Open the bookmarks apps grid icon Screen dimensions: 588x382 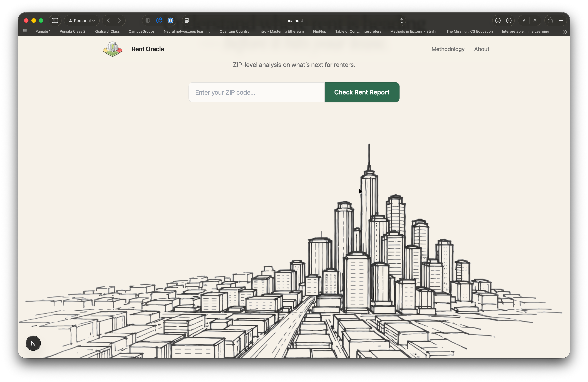pos(25,31)
